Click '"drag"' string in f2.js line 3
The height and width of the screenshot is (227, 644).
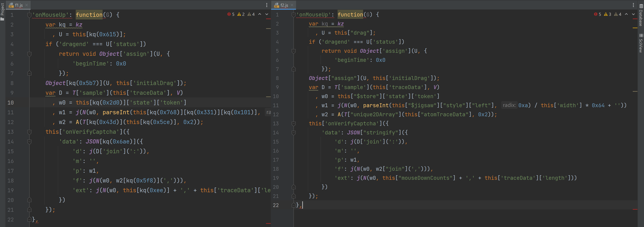pyautogui.click(x=360, y=33)
